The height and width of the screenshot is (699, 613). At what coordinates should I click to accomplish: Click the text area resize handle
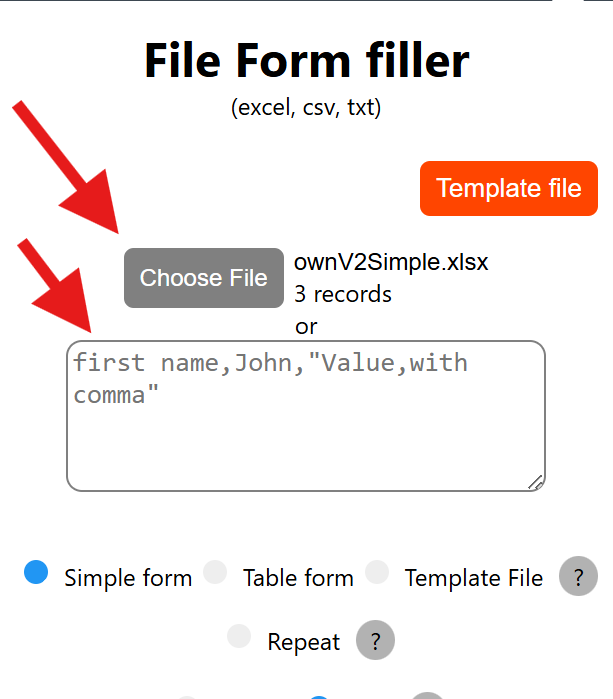(x=535, y=482)
